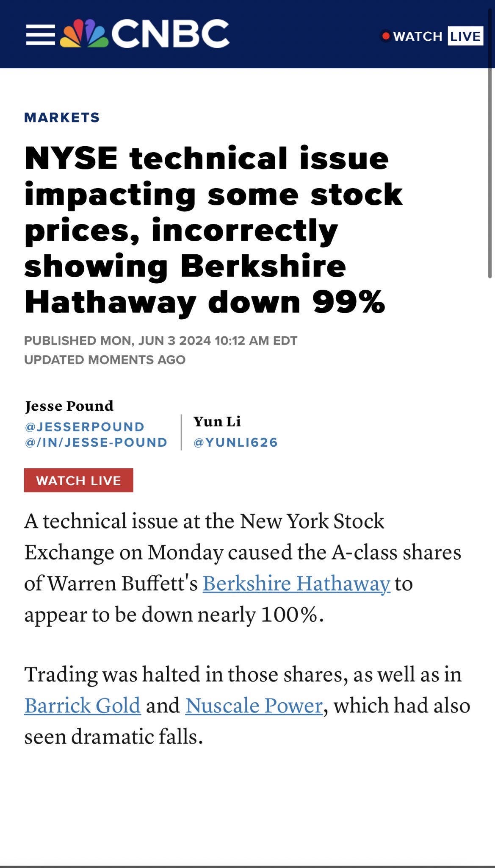Follow the Berkshire Hathaway quote link
Screen dimensions: 495x868
coord(296,584)
